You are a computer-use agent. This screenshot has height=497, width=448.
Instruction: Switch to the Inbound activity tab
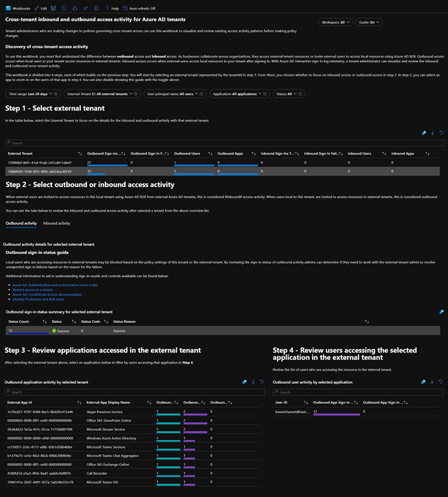click(x=56, y=223)
